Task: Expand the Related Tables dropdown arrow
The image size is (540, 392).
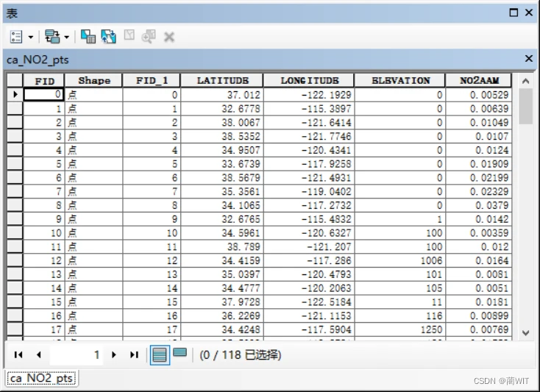Action: coord(67,37)
